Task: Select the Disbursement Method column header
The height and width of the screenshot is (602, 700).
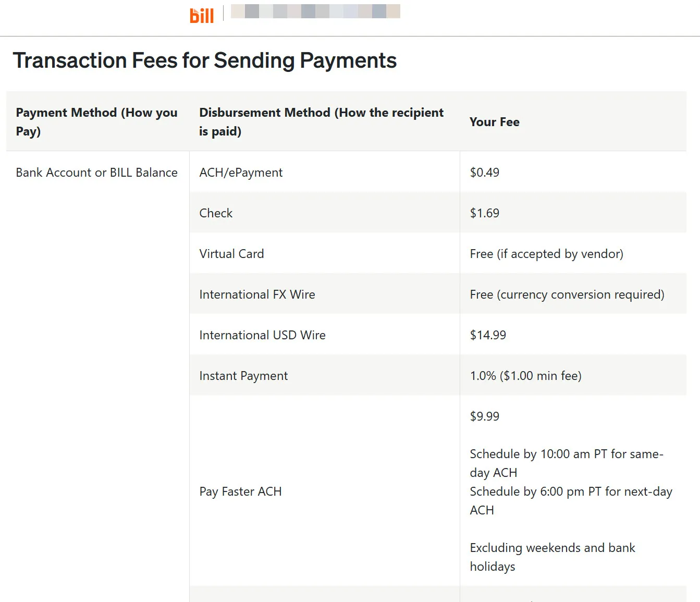Action: tap(322, 122)
